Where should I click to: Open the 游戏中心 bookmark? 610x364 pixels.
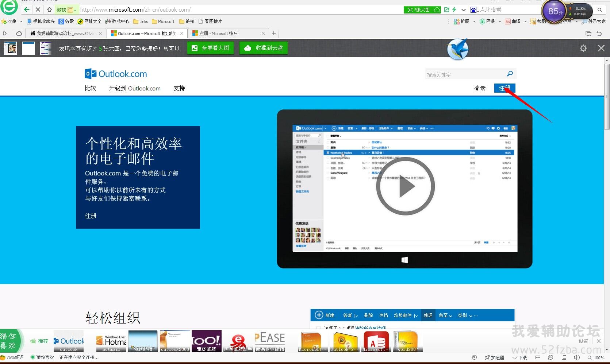[117, 22]
